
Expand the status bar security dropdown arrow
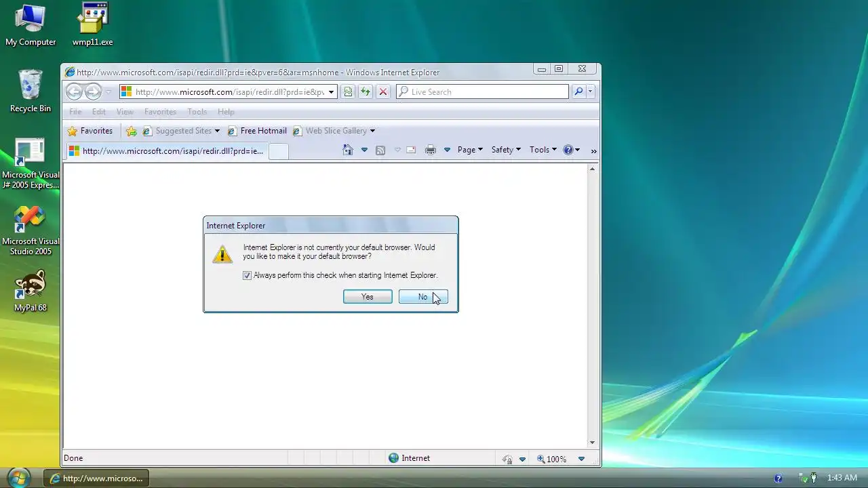[522, 459]
